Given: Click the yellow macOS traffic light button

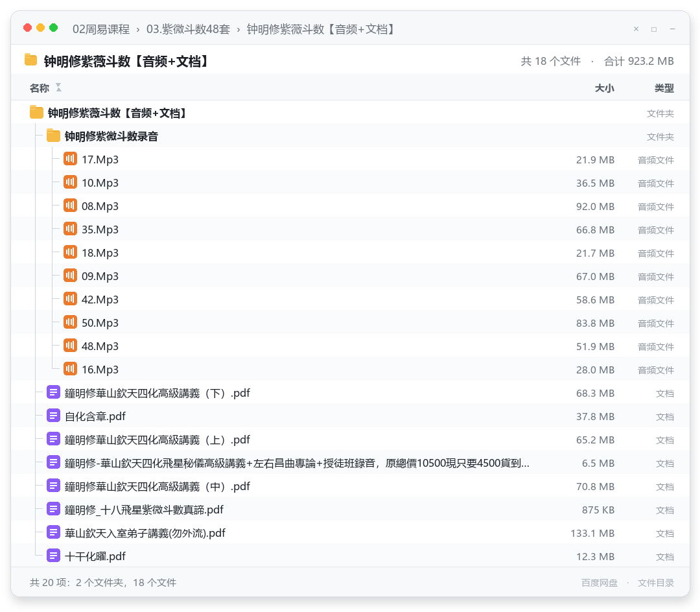Looking at the screenshot, I should click(x=41, y=28).
